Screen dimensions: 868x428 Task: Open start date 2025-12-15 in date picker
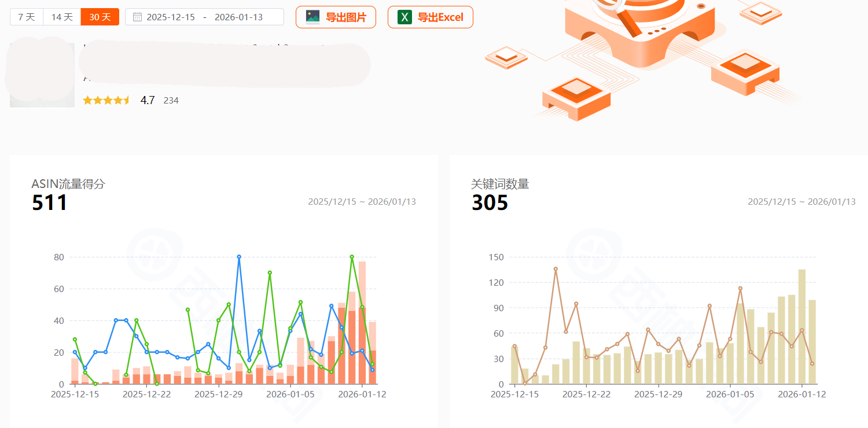[171, 17]
